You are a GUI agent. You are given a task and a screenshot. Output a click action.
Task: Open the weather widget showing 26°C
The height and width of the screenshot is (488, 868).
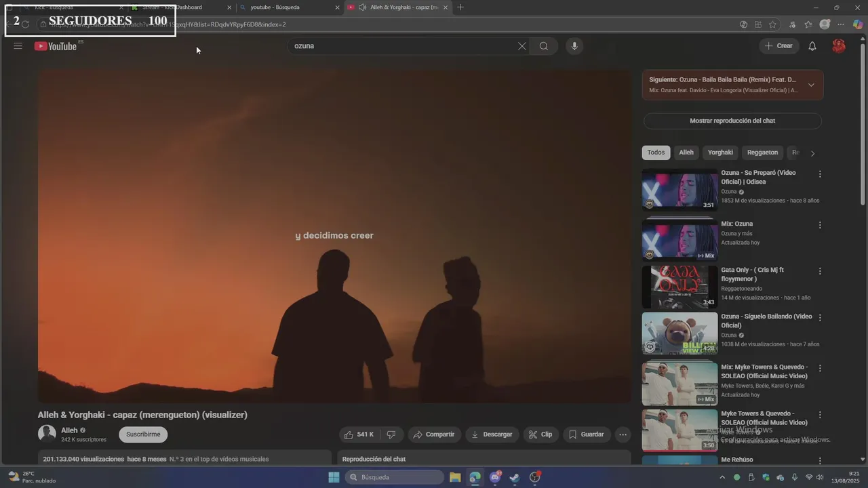pos(32,477)
